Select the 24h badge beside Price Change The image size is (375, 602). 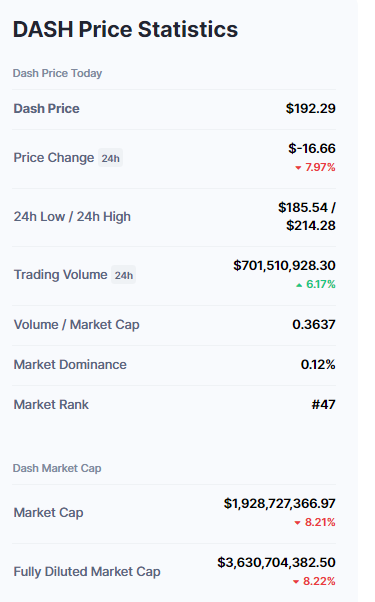coord(111,158)
